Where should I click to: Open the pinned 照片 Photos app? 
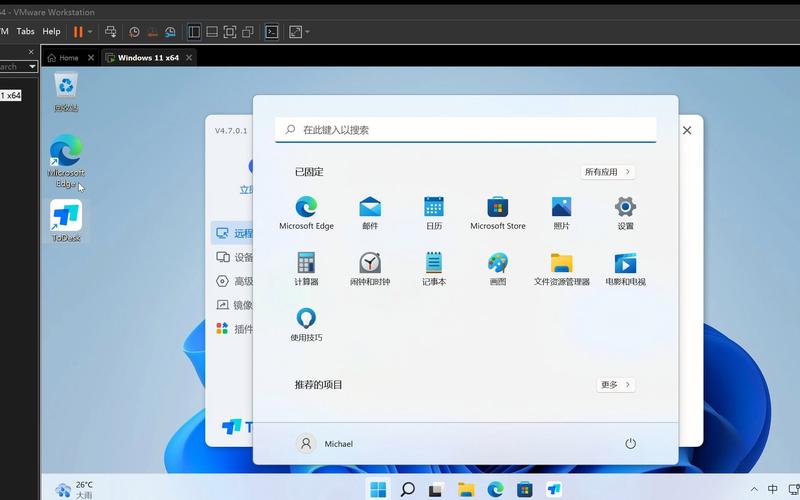click(x=561, y=213)
